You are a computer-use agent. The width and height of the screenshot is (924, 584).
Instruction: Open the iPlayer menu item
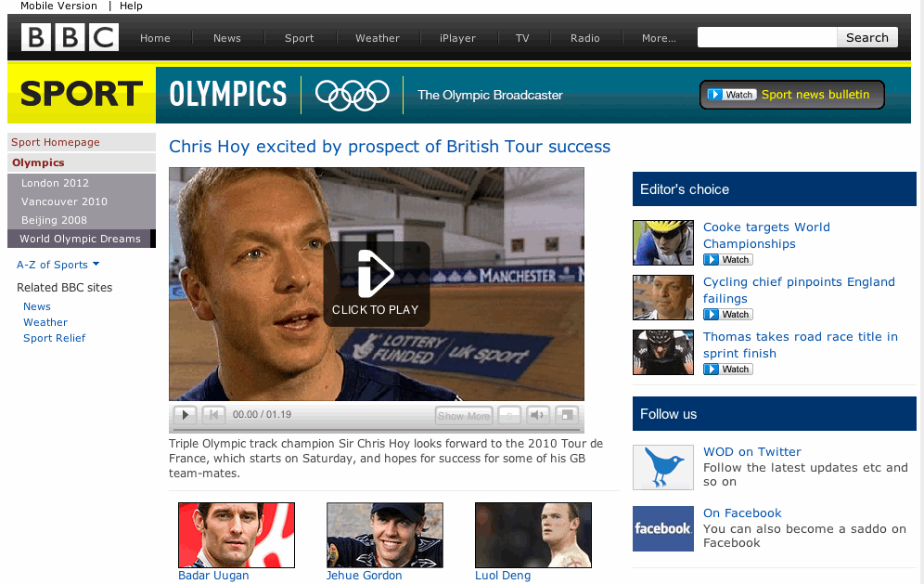(x=457, y=38)
